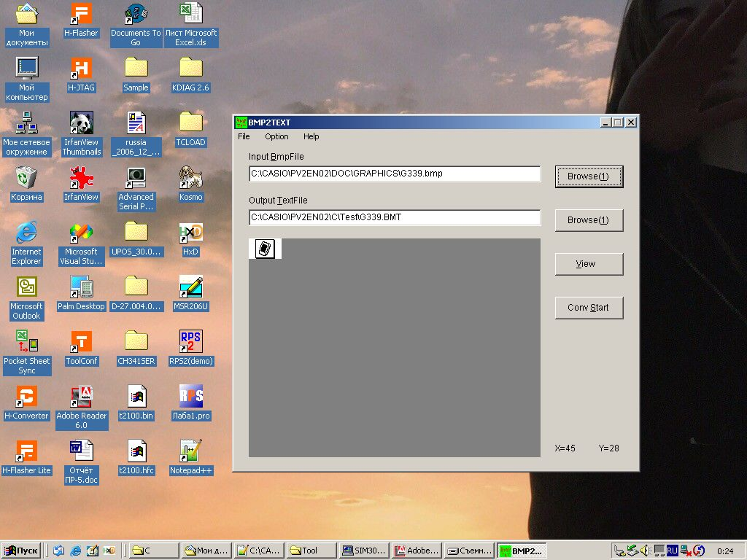The width and height of the screenshot is (747, 560).
Task: Switch to Adobe taskbar window
Action: coord(417,551)
